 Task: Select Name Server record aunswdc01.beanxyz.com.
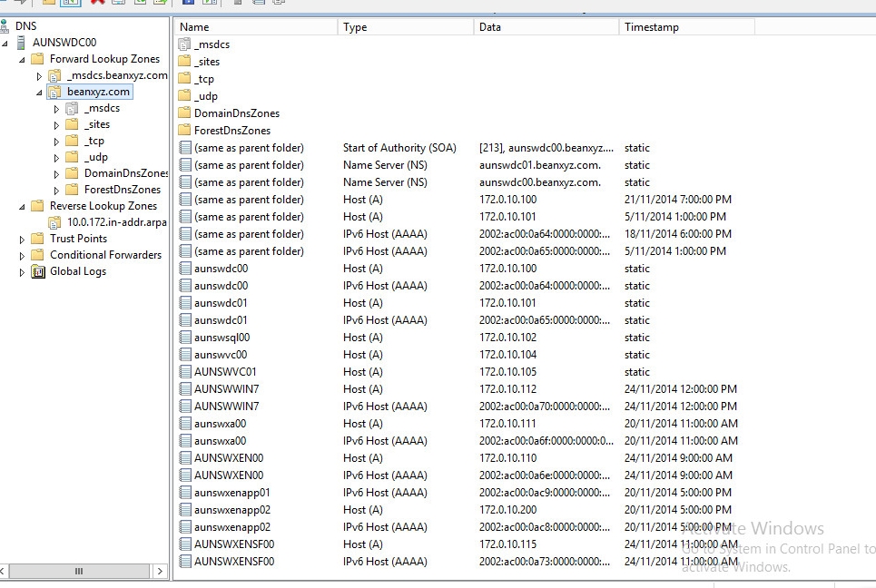(540, 165)
